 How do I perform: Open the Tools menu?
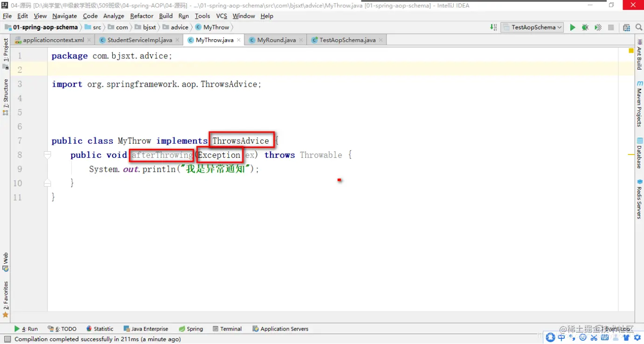click(202, 16)
